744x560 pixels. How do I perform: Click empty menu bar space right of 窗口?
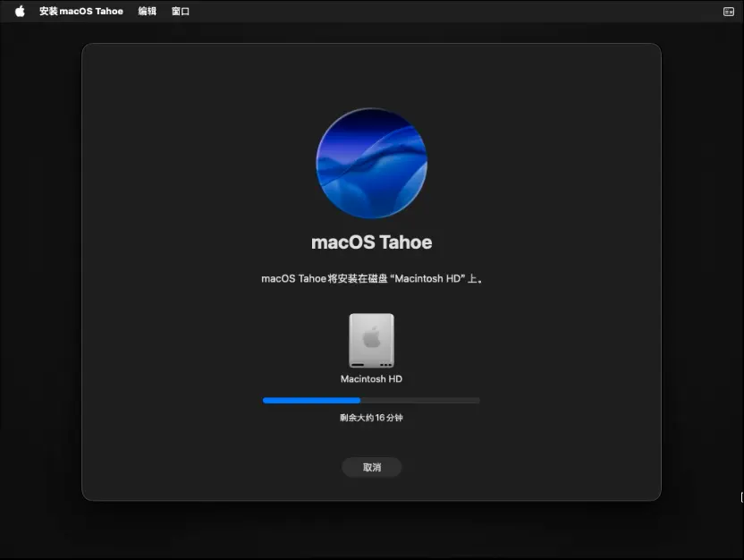(447, 12)
